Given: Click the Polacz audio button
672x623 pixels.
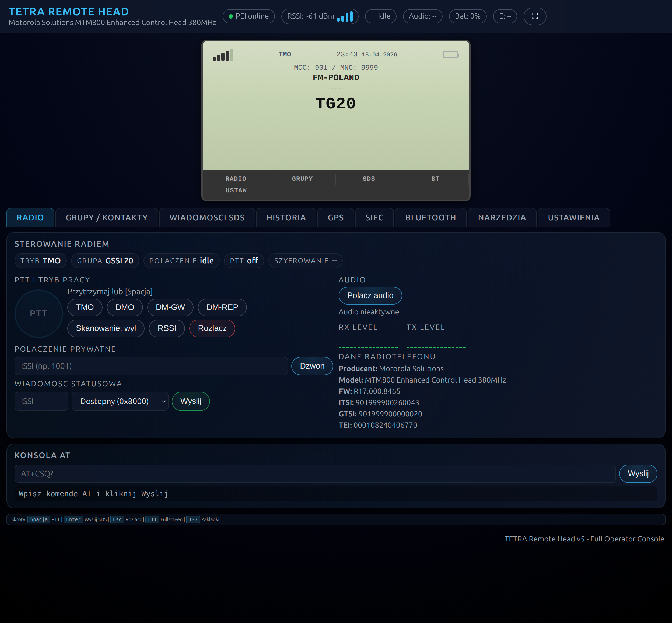Looking at the screenshot, I should click(370, 295).
